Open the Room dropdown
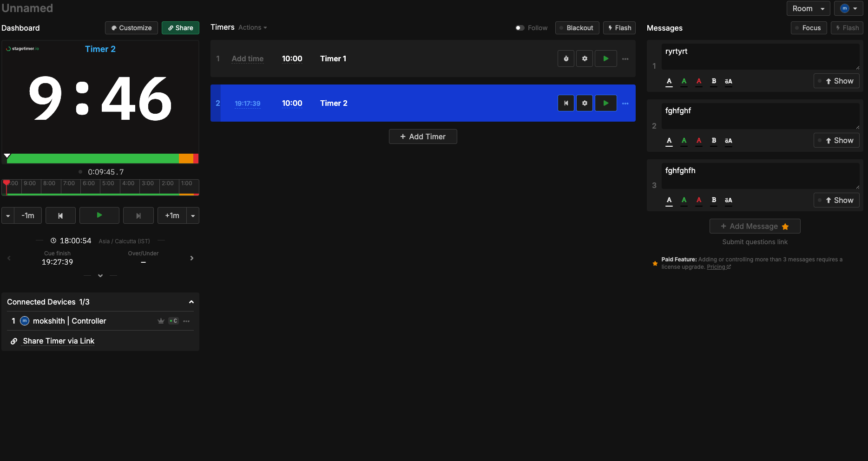The height and width of the screenshot is (461, 868). [808, 8]
